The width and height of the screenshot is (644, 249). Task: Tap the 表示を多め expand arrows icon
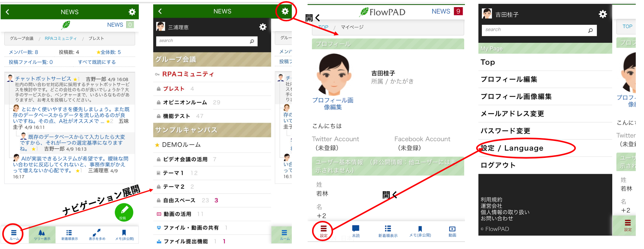click(97, 234)
